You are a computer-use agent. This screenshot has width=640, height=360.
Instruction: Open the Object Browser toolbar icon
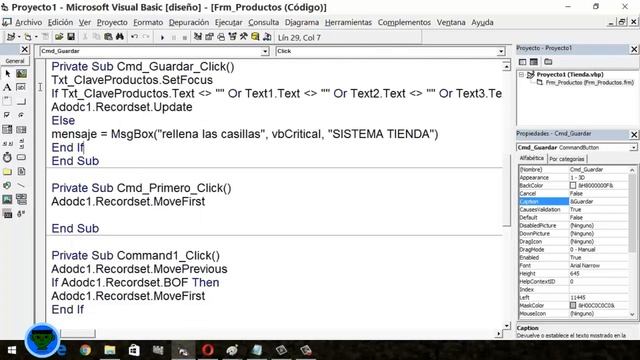point(232,37)
